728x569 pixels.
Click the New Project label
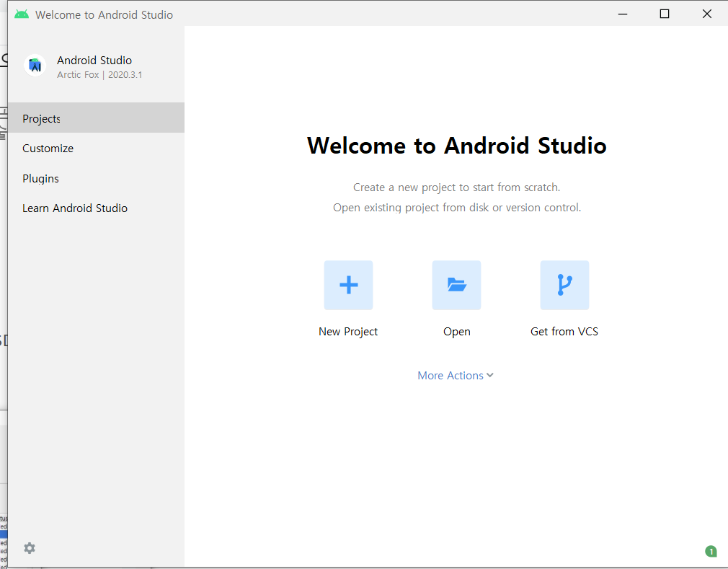(348, 332)
